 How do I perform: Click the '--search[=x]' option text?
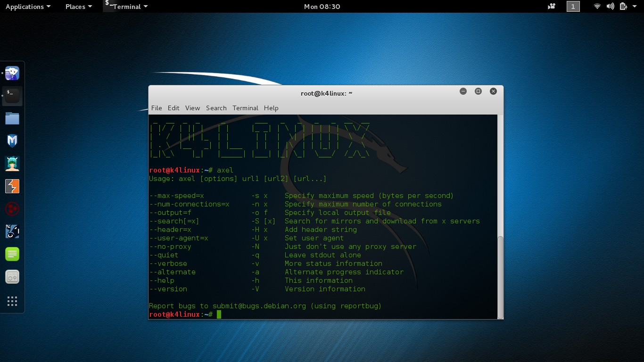click(x=174, y=221)
